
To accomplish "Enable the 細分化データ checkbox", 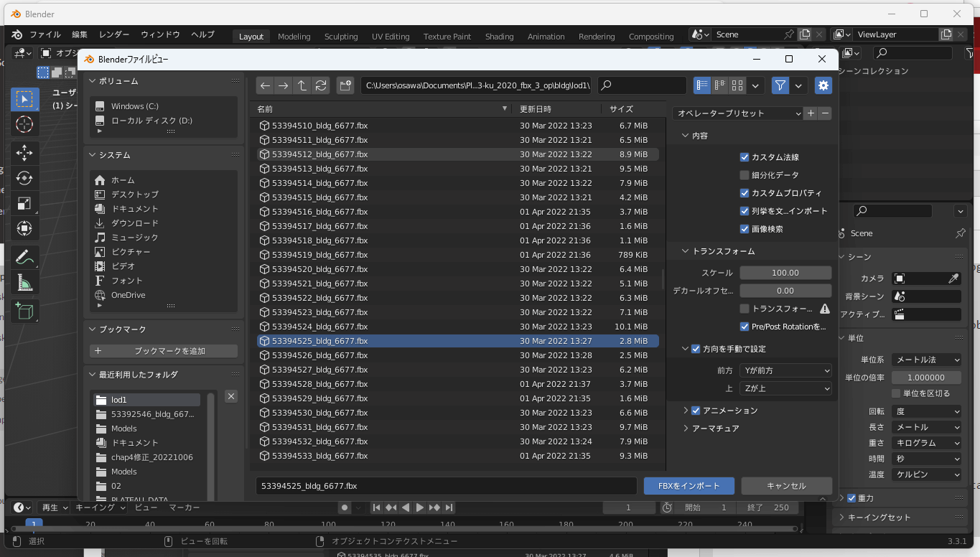I will point(745,175).
